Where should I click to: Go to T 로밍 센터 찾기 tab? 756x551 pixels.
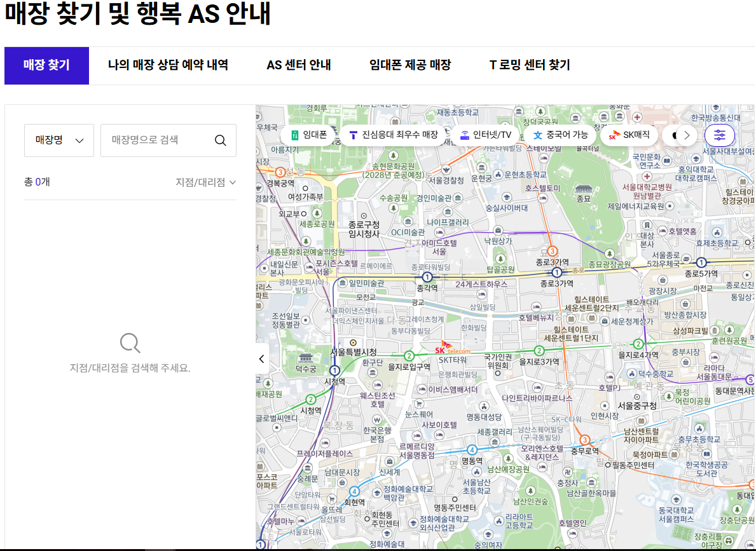pyautogui.click(x=530, y=65)
